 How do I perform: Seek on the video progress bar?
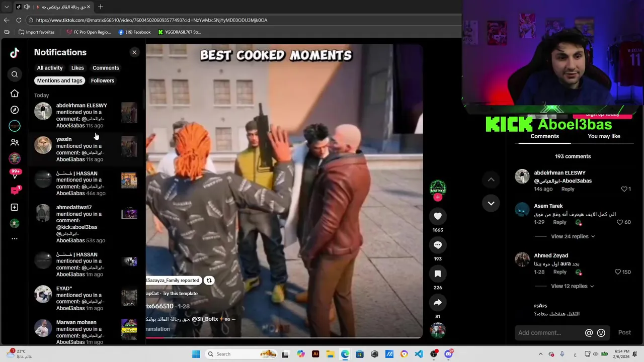point(284,337)
